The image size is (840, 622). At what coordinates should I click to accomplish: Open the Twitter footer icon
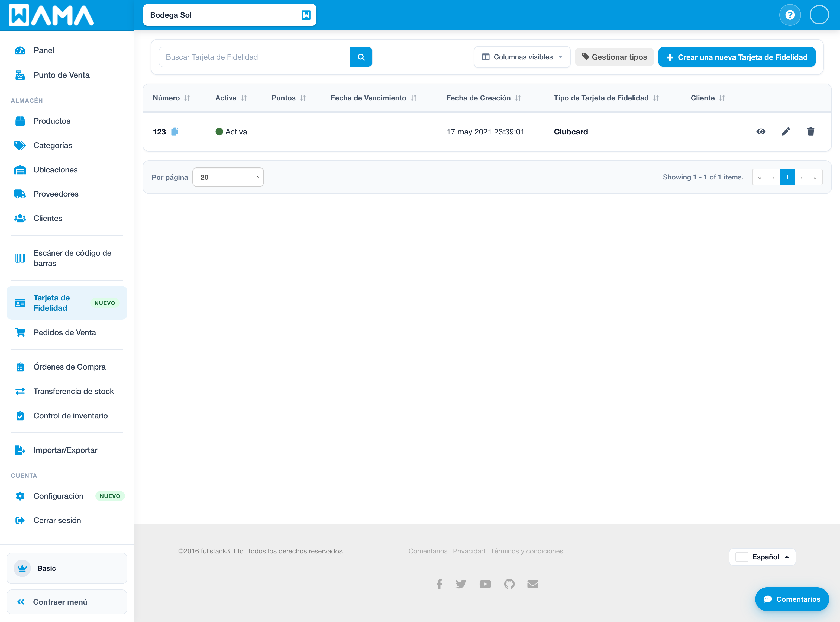click(x=461, y=583)
